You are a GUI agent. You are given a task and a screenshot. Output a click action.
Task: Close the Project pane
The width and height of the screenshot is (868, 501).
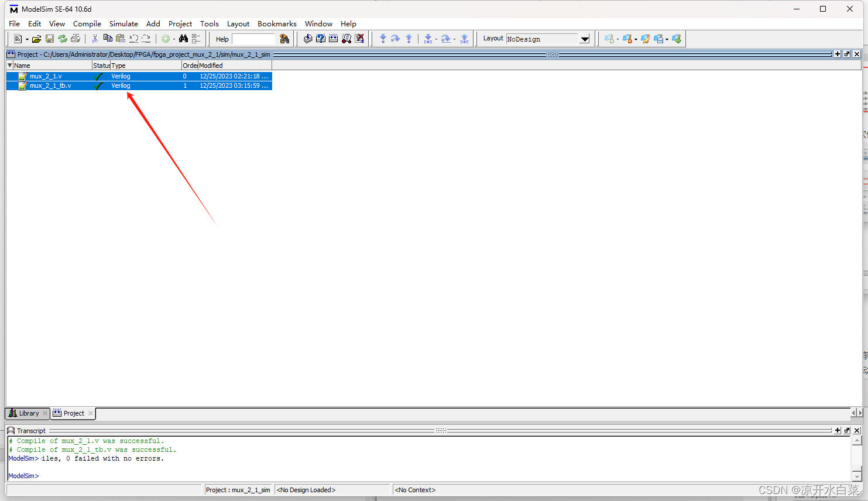[x=857, y=54]
